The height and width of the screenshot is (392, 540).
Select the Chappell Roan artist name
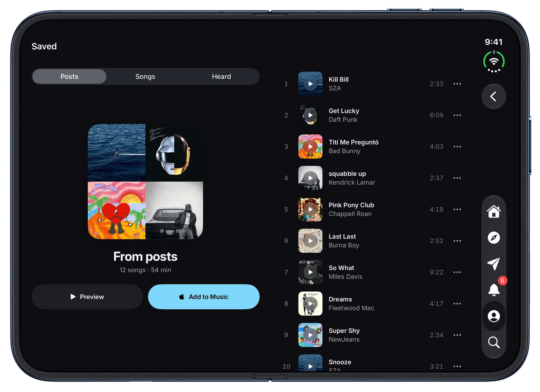pos(350,214)
